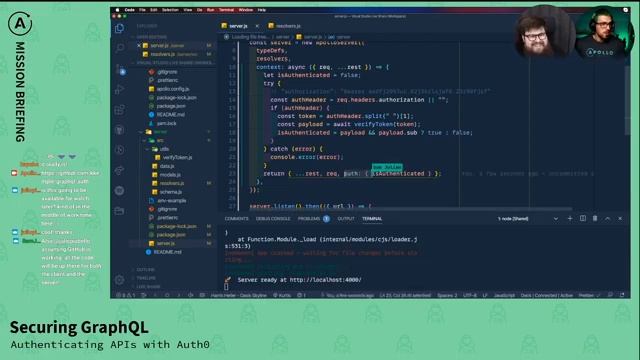This screenshot has height=360, width=640.
Task: Open data.js in the file tree
Action: 167,166
